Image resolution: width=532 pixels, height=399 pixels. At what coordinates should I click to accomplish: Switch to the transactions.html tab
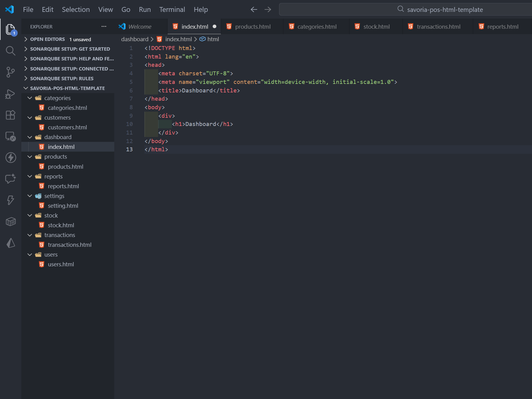click(438, 27)
